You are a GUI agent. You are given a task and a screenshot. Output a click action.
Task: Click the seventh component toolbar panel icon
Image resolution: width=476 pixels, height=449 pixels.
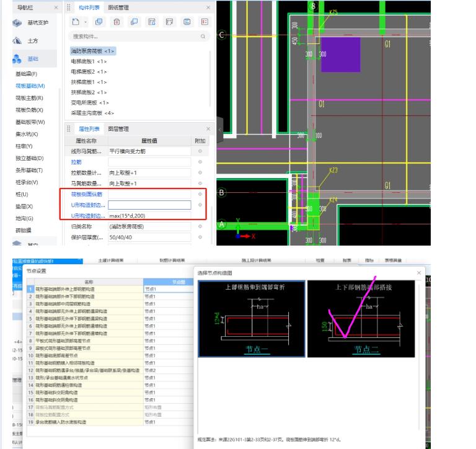pos(187,22)
